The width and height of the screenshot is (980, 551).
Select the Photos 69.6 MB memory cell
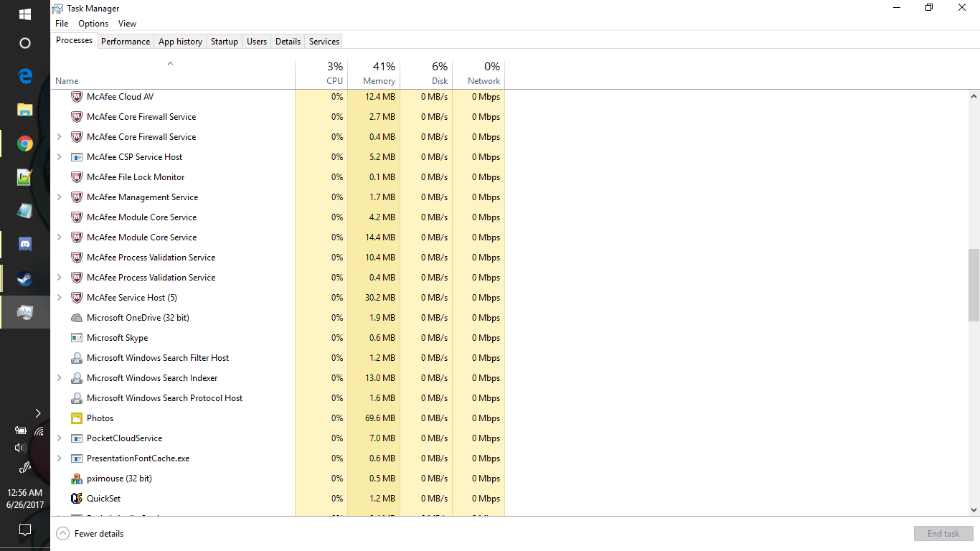point(374,418)
